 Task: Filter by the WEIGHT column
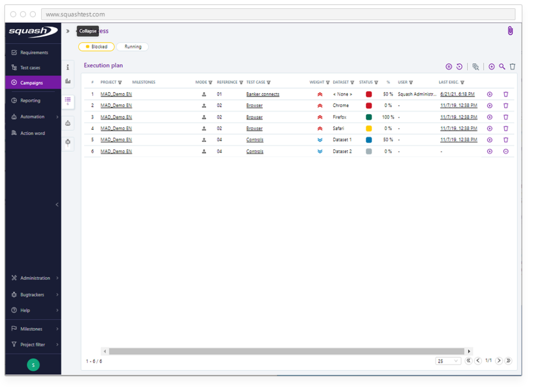(327, 83)
